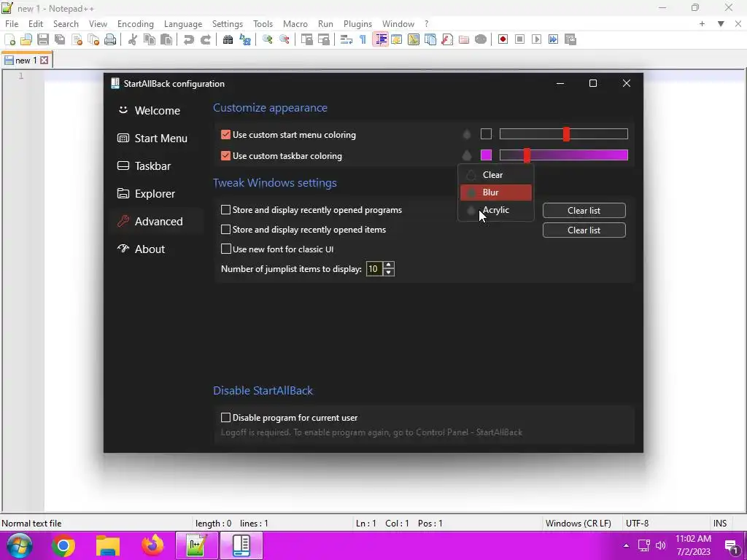Increase jumplist items with up arrow
Viewport: 747px width, 560px height.
pyautogui.click(x=389, y=265)
